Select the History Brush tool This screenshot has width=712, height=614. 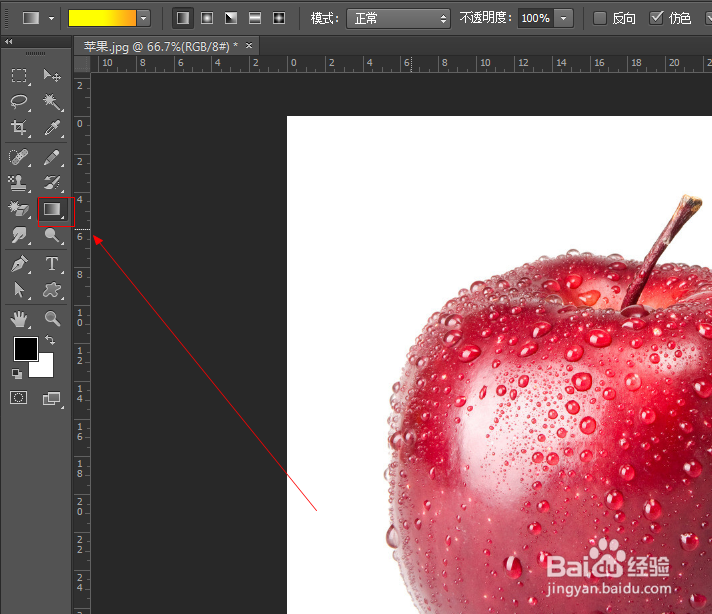pyautogui.click(x=52, y=183)
